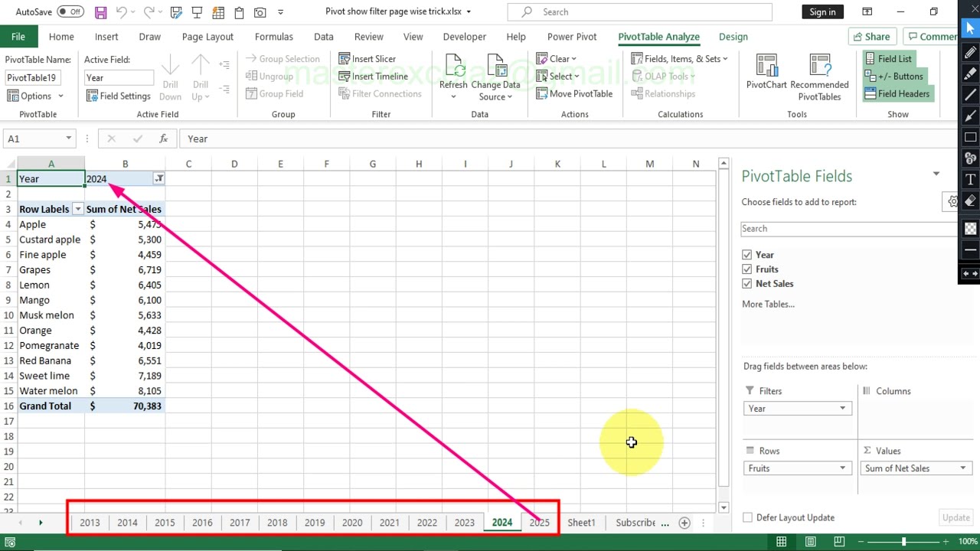Select the rectangle annotation tool

pyautogui.click(x=970, y=138)
